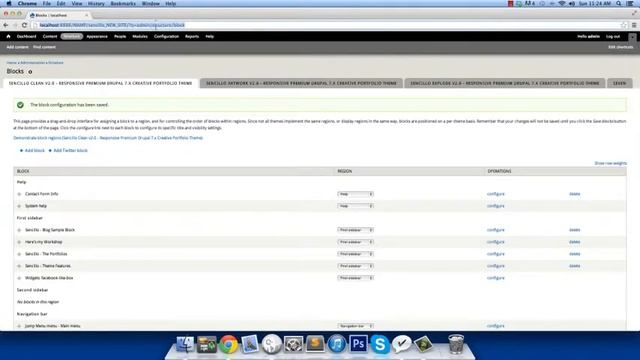The width and height of the screenshot is (640, 360).
Task: Click the Wi-Fi icon in the menu bar
Action: coord(562,4)
